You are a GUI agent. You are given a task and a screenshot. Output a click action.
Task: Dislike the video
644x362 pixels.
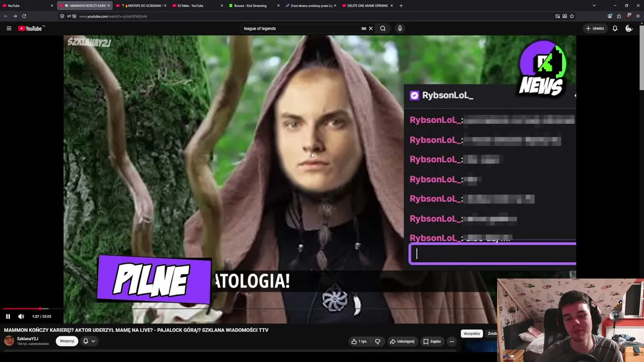377,341
